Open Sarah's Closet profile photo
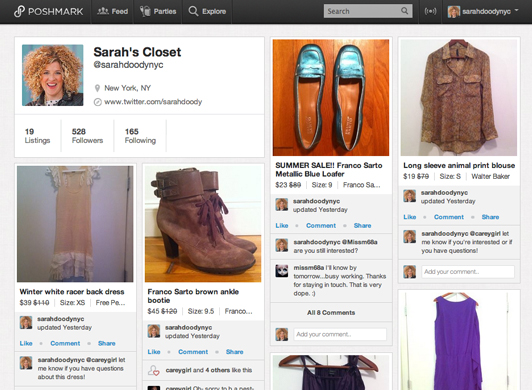 tap(53, 75)
